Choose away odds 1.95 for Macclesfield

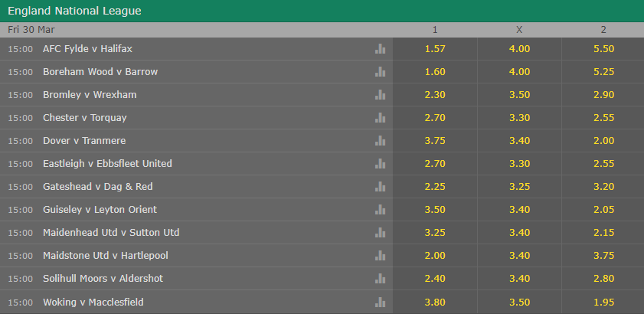(x=603, y=302)
